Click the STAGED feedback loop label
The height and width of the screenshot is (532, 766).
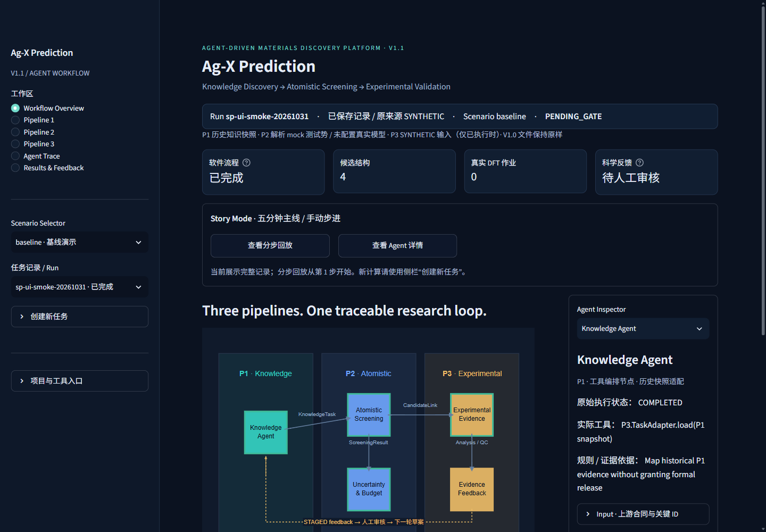coord(364,522)
